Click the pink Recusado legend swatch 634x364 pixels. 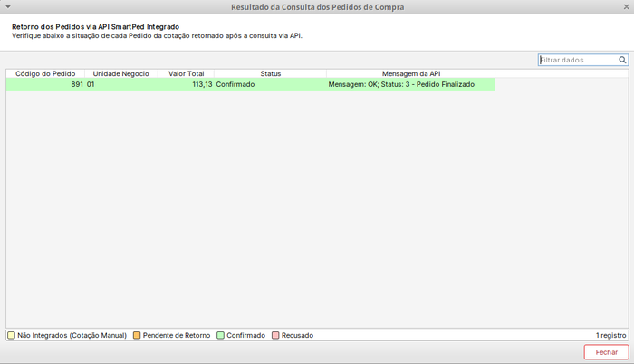point(275,335)
